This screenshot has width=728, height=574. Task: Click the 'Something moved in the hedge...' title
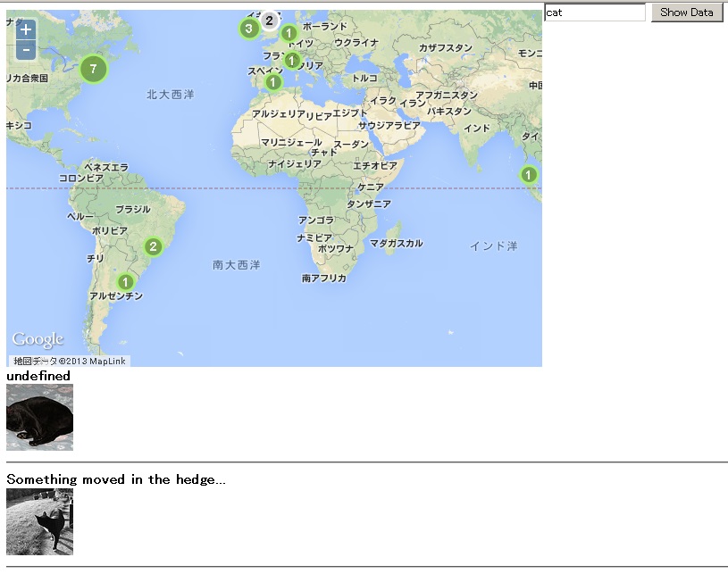click(115, 479)
